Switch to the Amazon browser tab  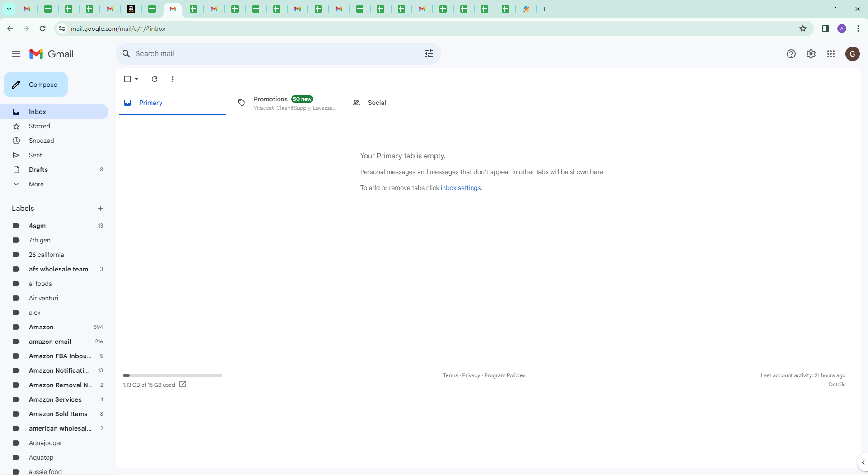click(131, 9)
